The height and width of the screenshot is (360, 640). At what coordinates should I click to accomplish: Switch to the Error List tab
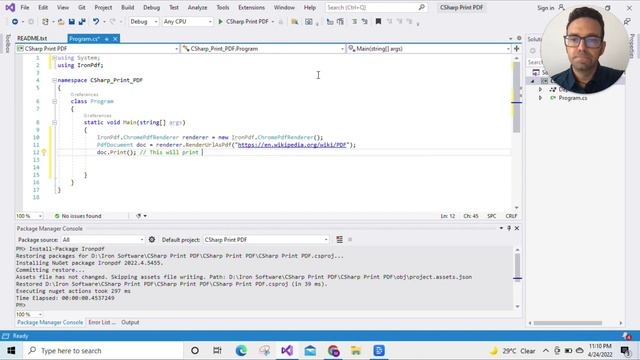coord(102,322)
